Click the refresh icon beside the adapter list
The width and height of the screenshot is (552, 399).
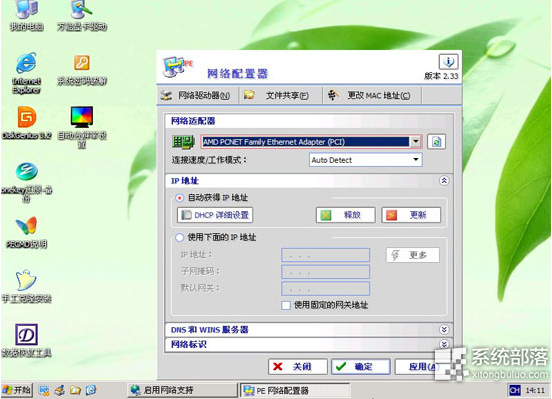[x=437, y=142]
